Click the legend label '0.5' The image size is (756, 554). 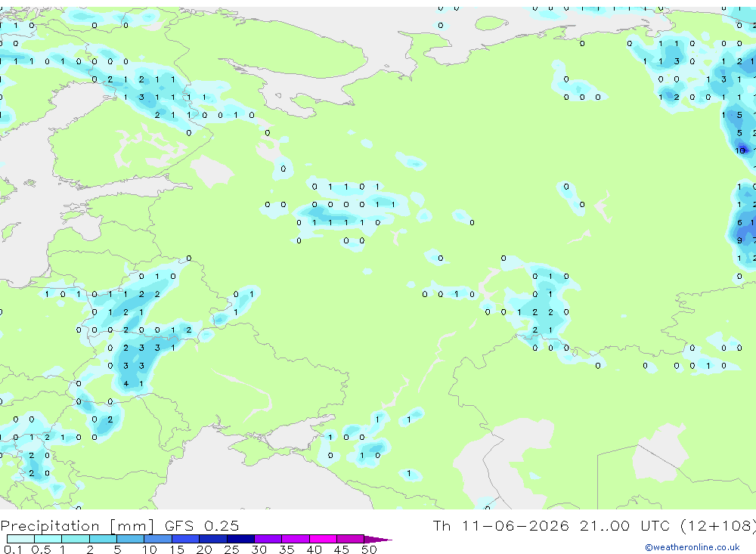click(x=41, y=549)
